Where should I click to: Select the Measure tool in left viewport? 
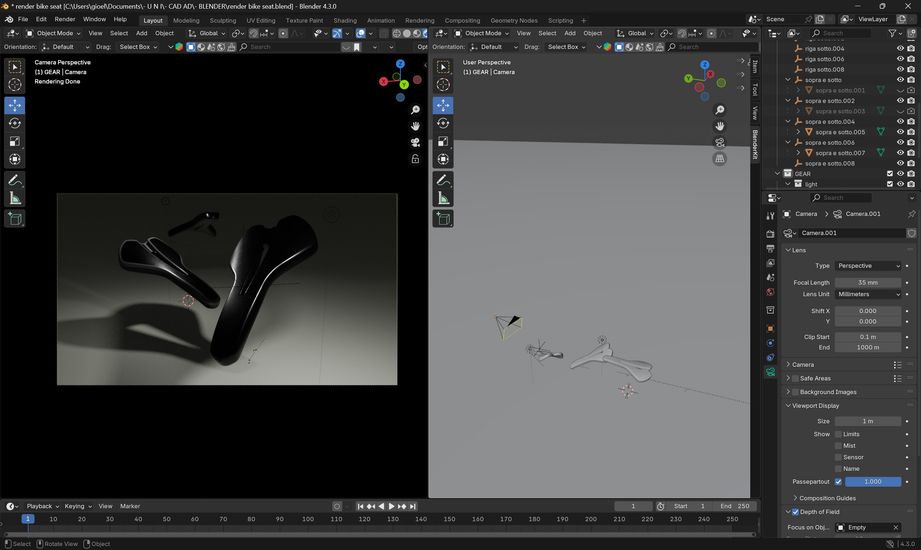[x=15, y=198]
